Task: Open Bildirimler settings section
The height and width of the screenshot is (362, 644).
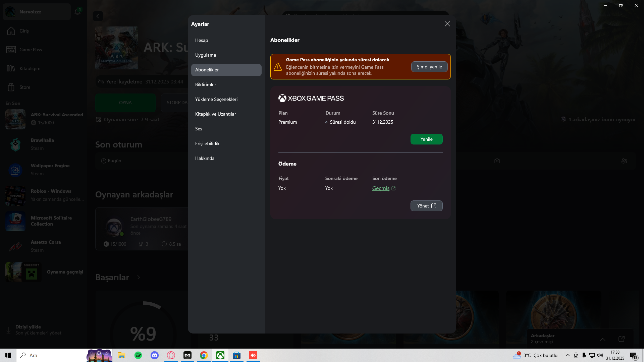Action: click(226, 84)
